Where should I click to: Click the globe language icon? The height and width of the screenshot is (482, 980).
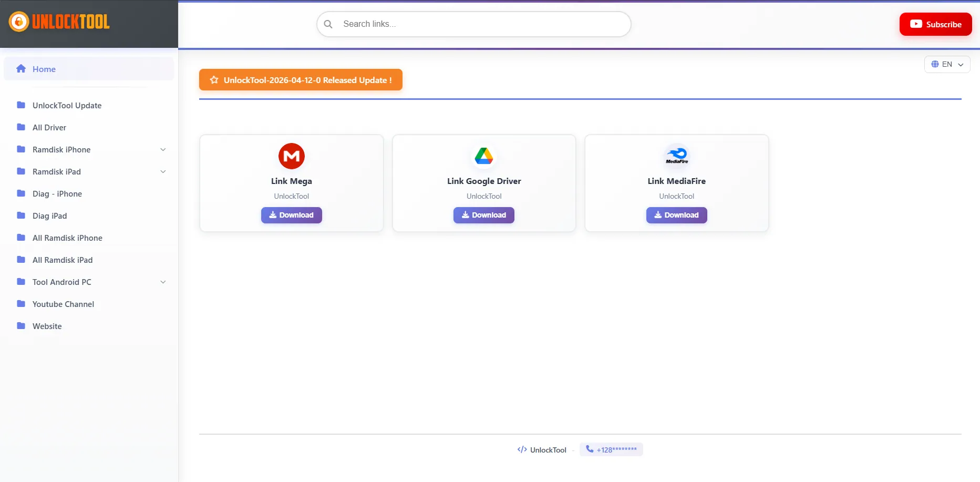pos(935,64)
